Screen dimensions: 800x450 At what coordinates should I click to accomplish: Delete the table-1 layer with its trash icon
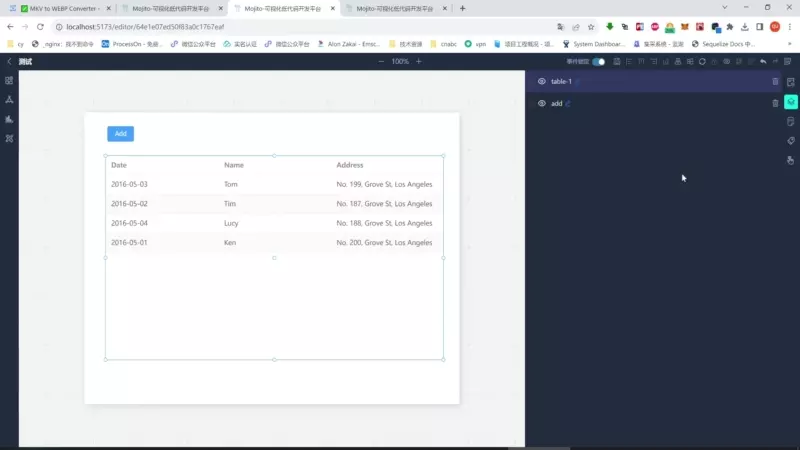(x=775, y=82)
